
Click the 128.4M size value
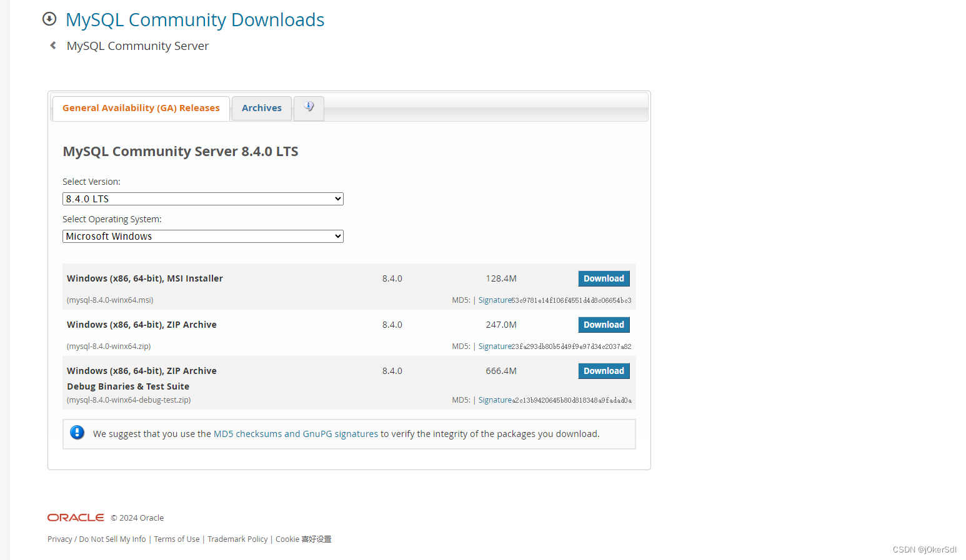(x=501, y=278)
